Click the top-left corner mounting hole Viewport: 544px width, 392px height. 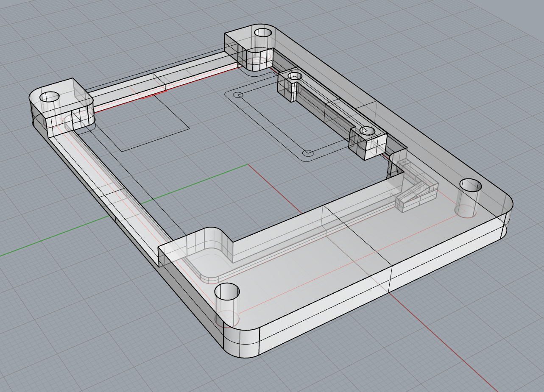[49, 96]
